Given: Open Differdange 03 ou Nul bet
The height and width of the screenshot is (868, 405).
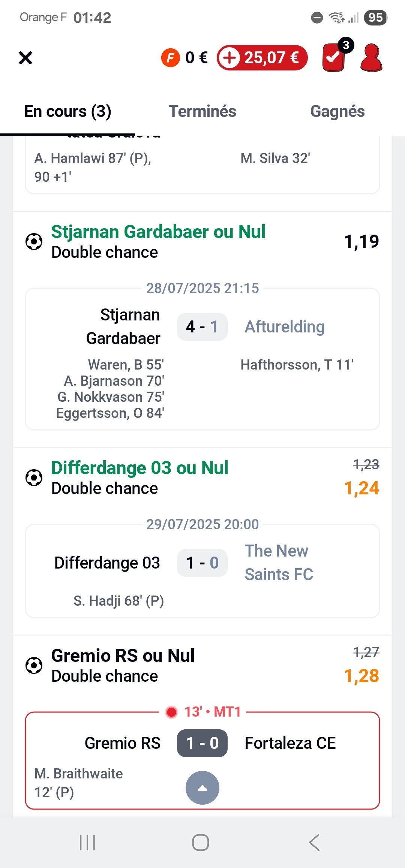Looking at the screenshot, I should pyautogui.click(x=139, y=468).
